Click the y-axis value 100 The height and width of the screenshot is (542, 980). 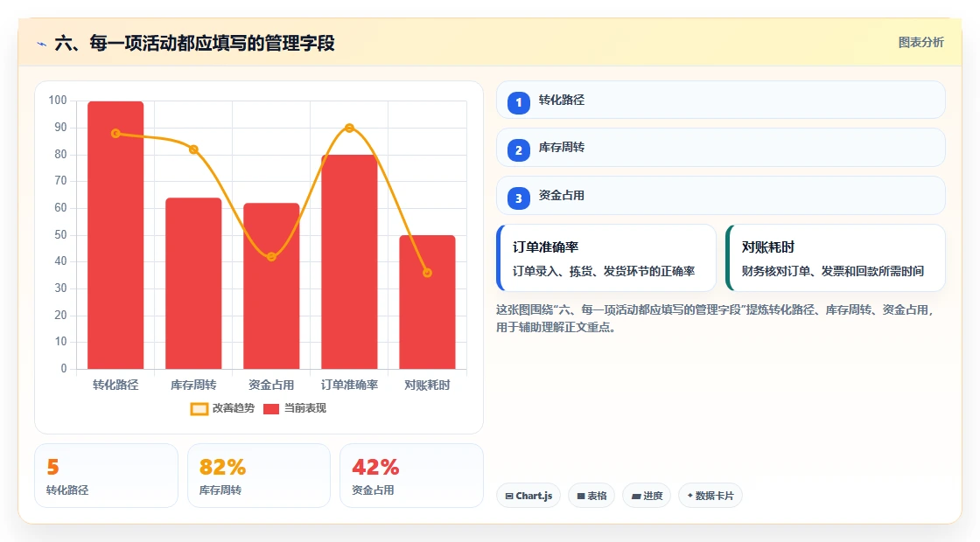(x=58, y=101)
